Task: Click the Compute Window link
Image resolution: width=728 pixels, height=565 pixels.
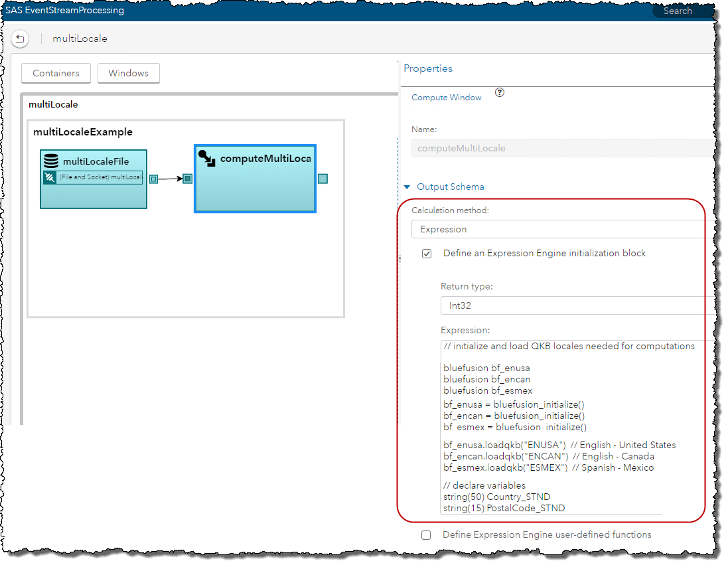Action: point(447,98)
